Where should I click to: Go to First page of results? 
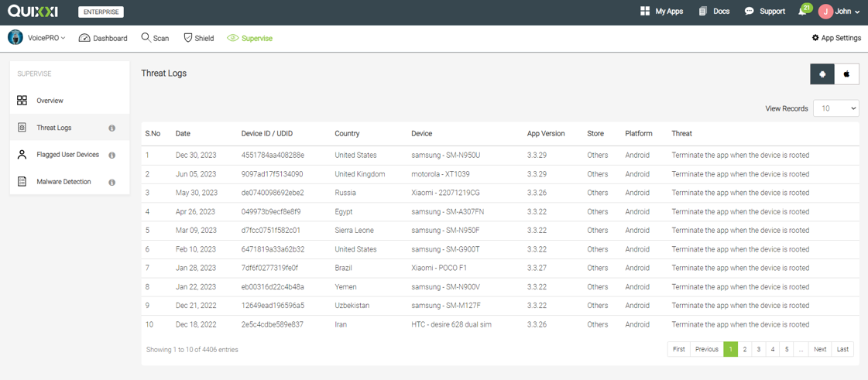pos(679,349)
